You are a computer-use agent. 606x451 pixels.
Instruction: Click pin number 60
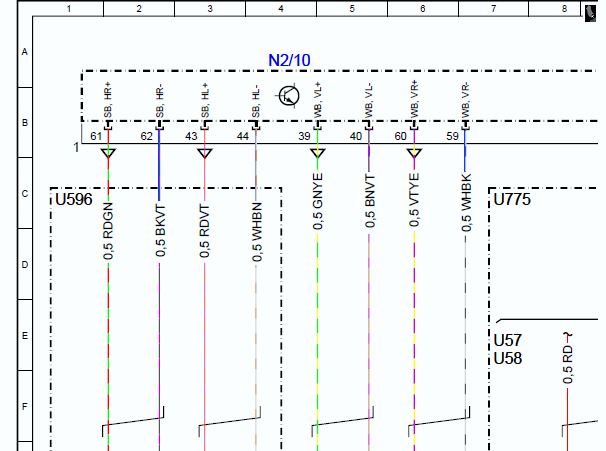(x=401, y=136)
